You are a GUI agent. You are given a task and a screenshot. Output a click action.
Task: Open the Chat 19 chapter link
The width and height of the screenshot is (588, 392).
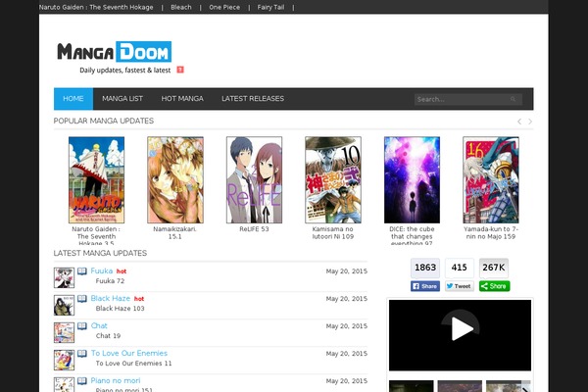[108, 336]
